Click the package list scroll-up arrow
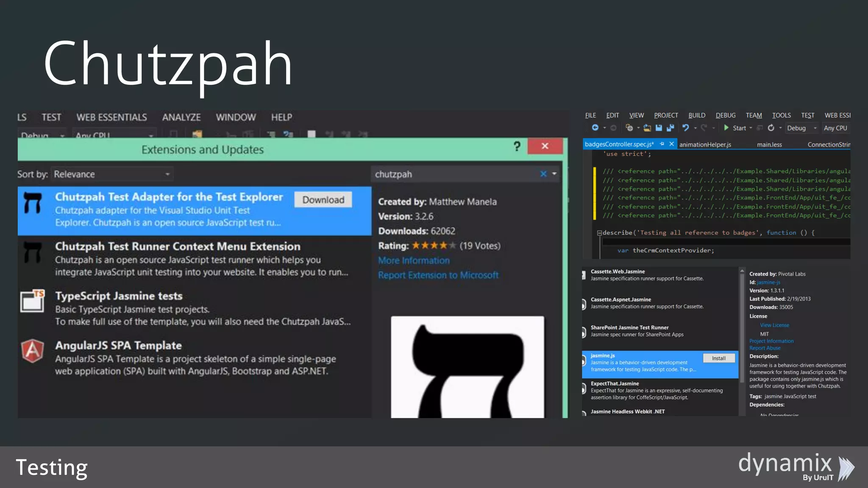The height and width of the screenshot is (488, 868). [742, 270]
